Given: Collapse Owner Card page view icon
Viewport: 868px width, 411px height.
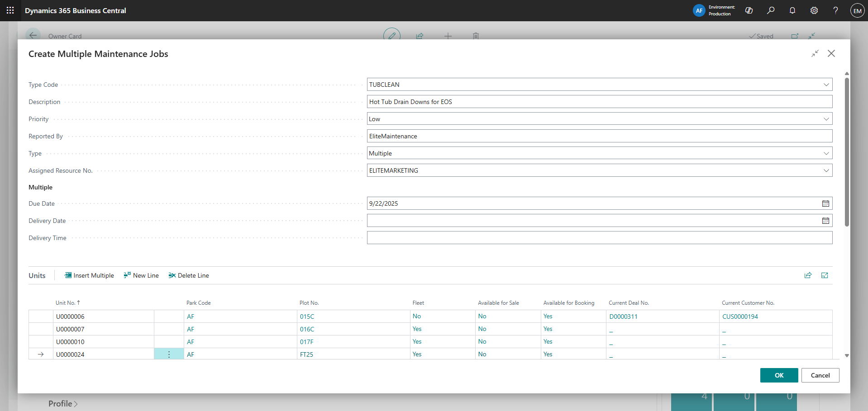Looking at the screenshot, I should (x=812, y=36).
